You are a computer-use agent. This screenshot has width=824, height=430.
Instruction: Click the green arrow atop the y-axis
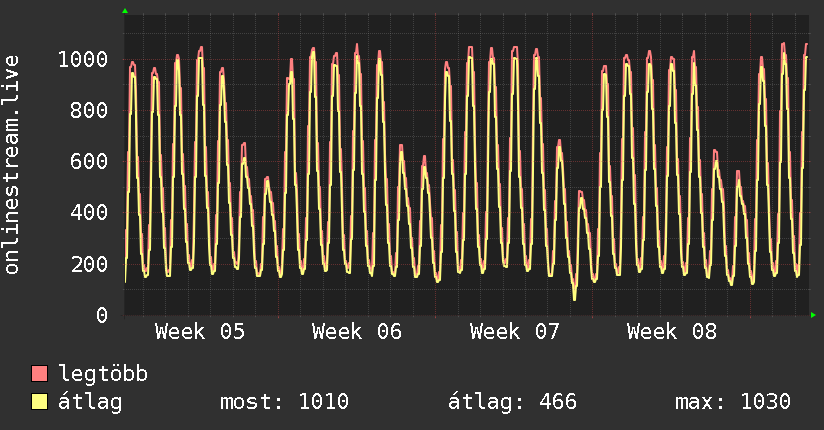[125, 11]
